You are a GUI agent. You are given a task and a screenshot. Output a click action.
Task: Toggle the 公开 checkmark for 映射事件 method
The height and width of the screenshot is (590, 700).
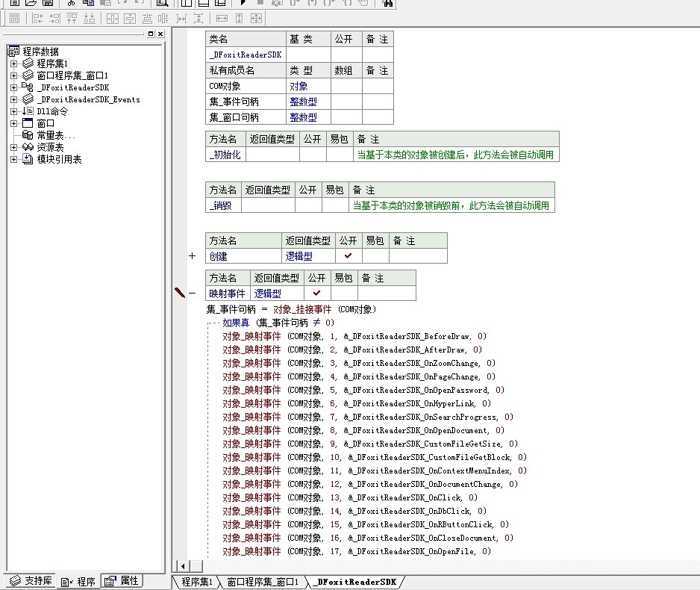tap(316, 294)
